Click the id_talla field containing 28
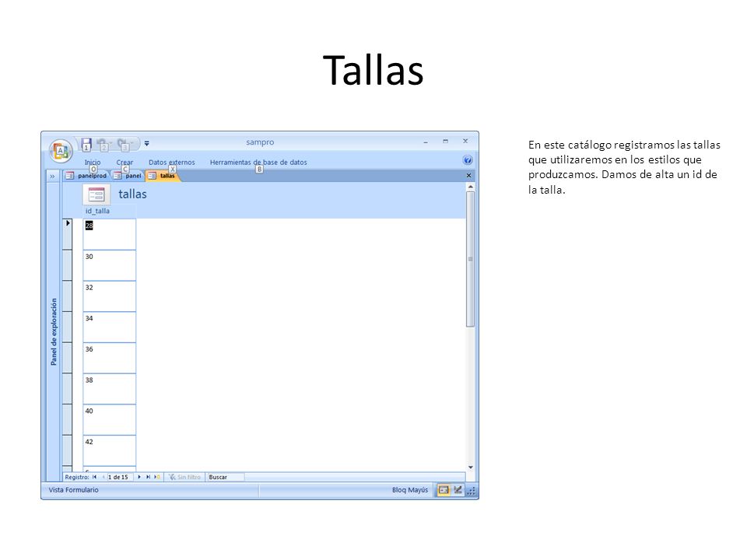 pyautogui.click(x=110, y=234)
